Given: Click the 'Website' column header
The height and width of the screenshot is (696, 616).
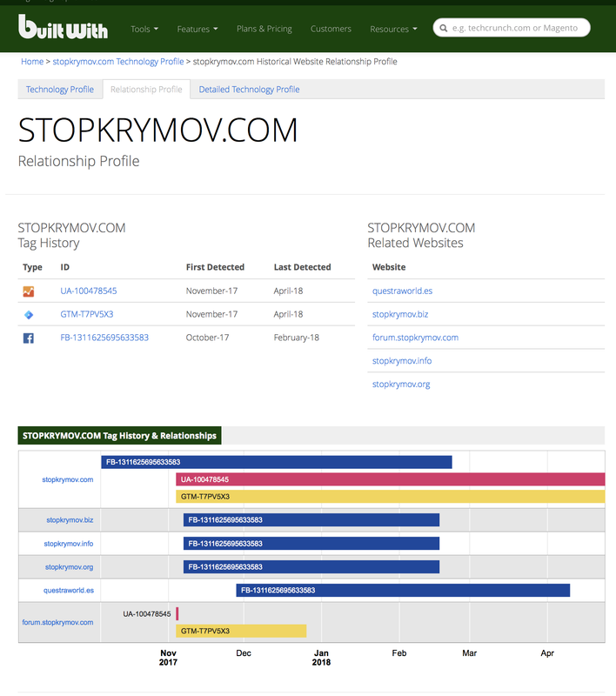Looking at the screenshot, I should click(x=389, y=267).
